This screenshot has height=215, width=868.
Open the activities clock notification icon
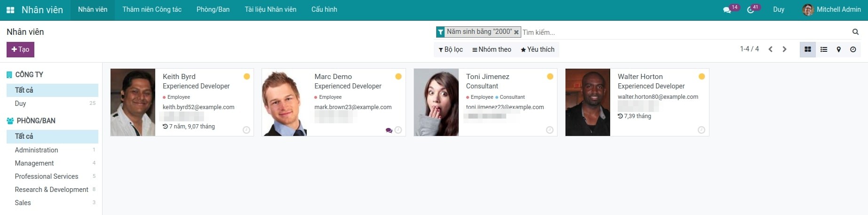coord(750,10)
